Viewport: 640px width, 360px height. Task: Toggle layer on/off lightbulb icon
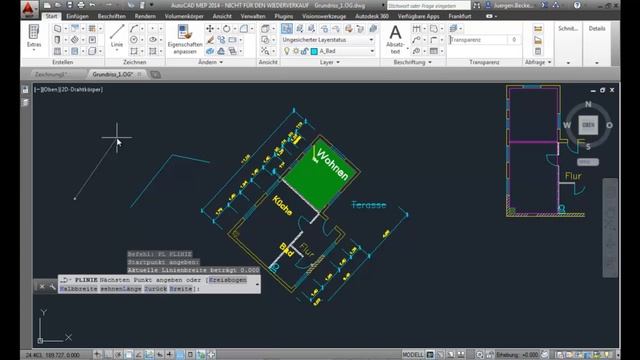pyautogui.click(x=287, y=51)
